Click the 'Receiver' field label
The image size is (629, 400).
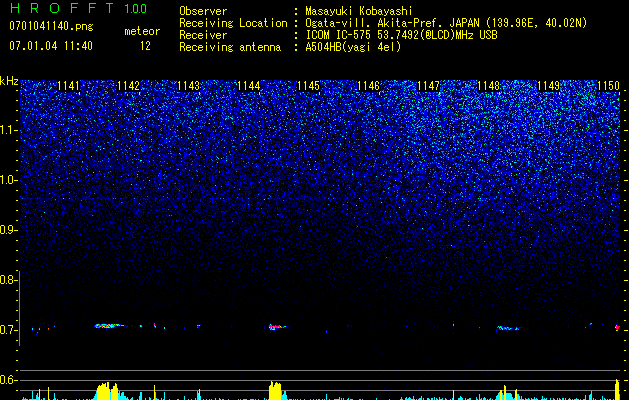[203, 35]
